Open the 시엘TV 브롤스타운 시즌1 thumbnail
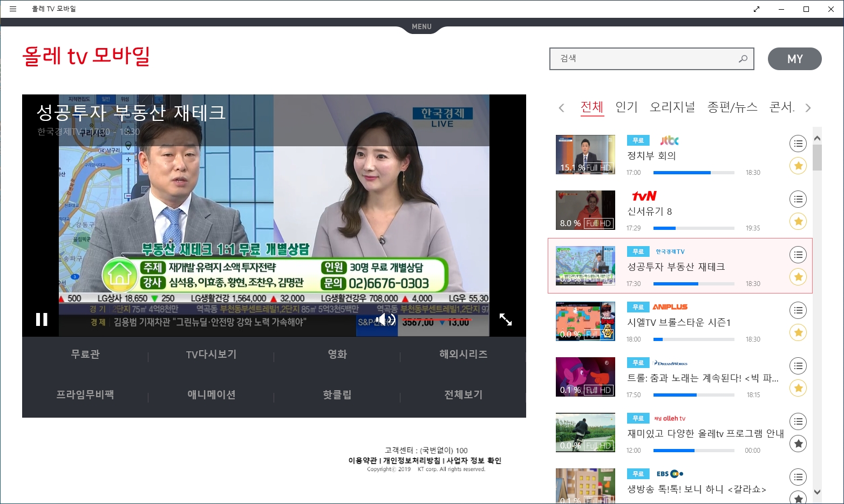Screen dimensions: 844x504 [x=586, y=321]
